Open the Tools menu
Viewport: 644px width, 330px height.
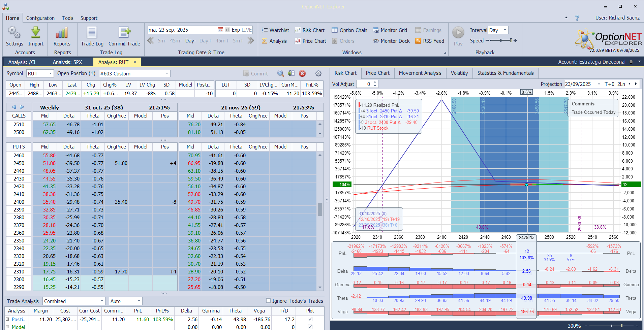click(x=67, y=18)
